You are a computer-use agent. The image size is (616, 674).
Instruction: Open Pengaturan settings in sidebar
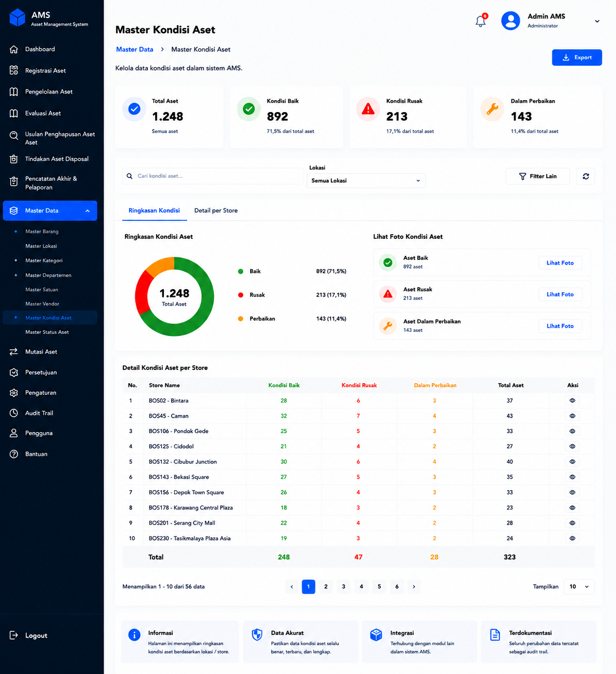[x=41, y=393]
